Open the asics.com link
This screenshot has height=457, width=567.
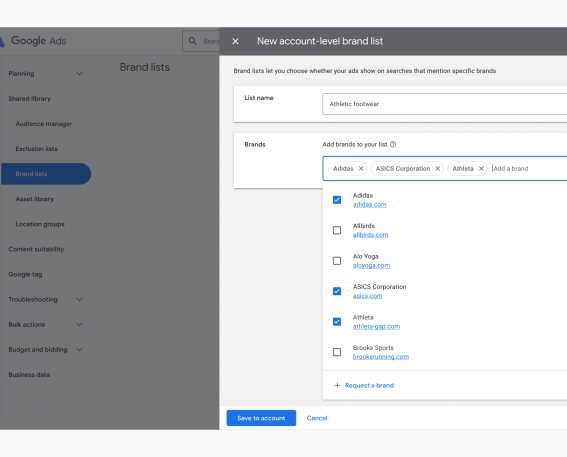367,296
